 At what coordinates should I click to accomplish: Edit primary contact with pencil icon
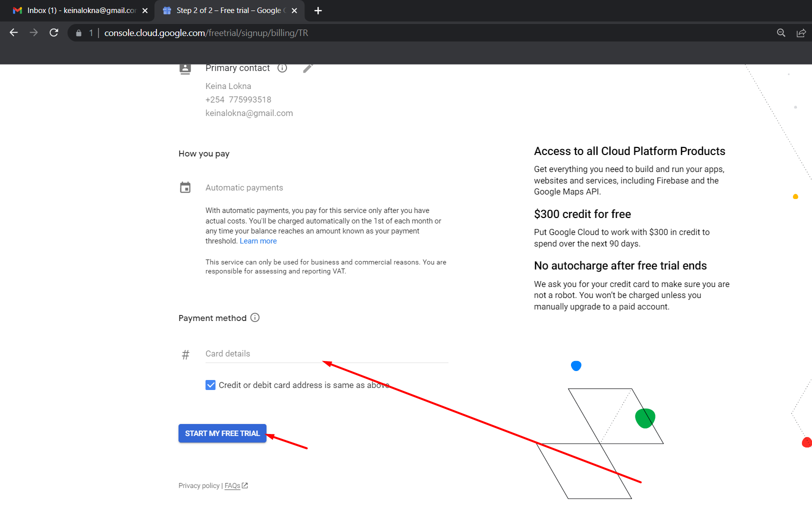click(308, 68)
